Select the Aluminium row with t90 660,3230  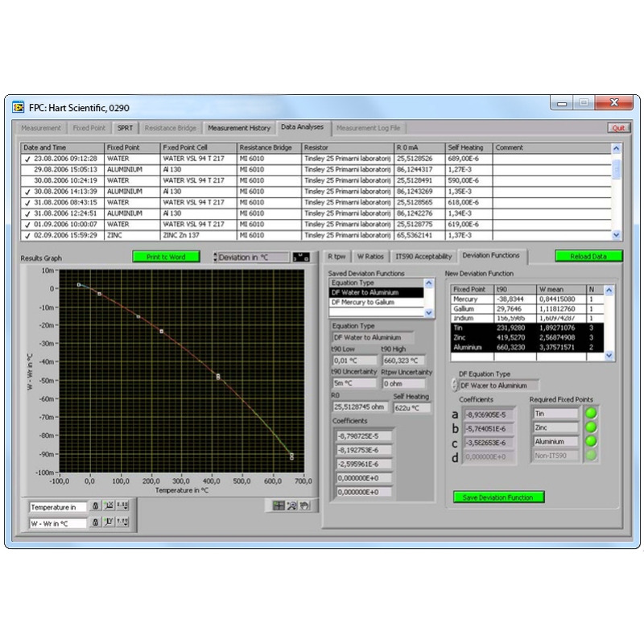[x=527, y=348]
